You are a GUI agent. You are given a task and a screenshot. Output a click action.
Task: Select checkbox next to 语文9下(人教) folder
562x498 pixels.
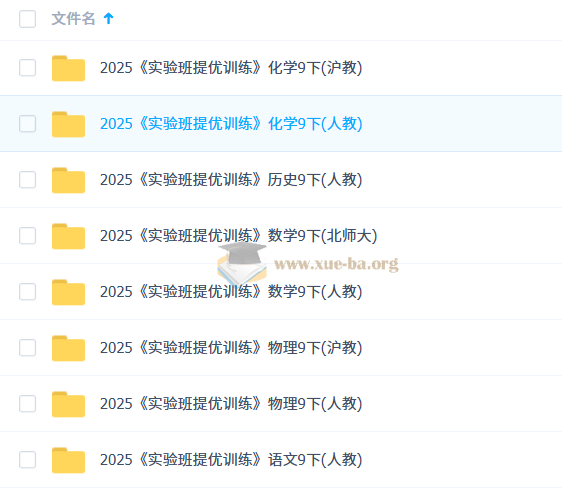tap(27, 460)
